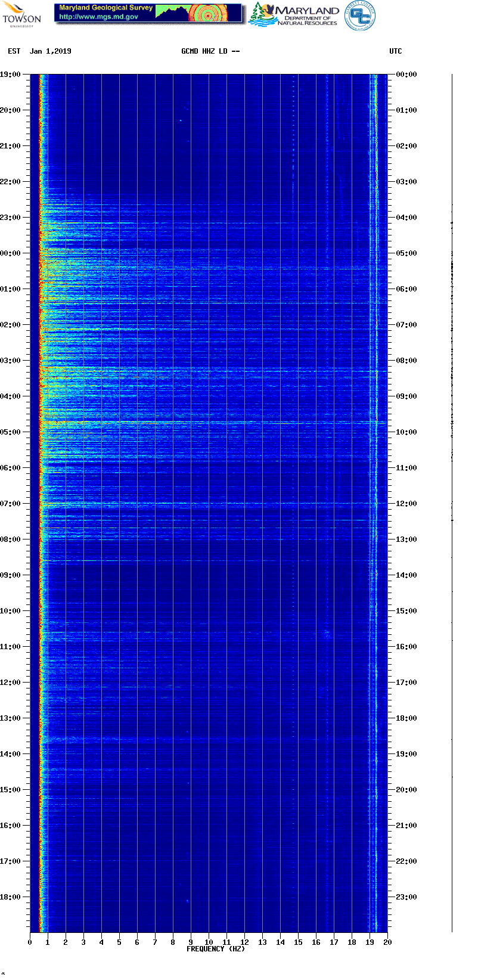Screen dimensions: 478x980
Task: Click the EST timezone label
Action: 14,51
